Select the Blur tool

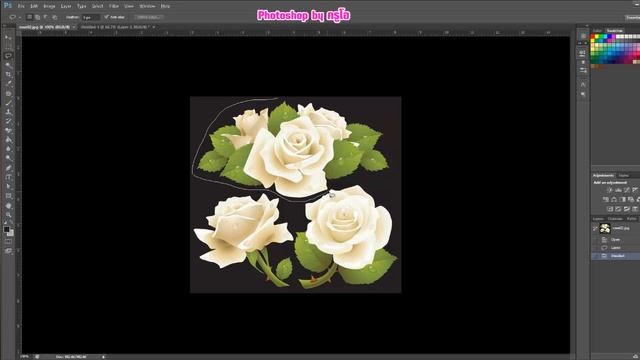[x=8, y=149]
